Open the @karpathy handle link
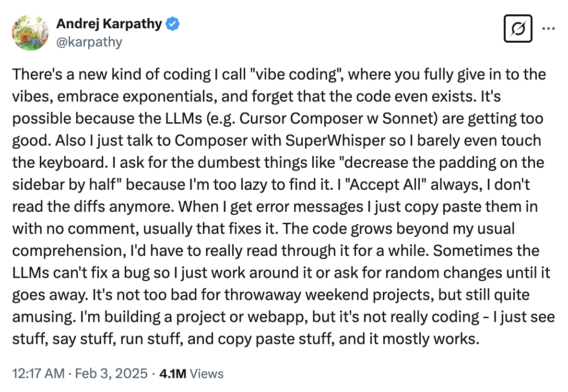This screenshot has width=568, height=392. pos(90,42)
